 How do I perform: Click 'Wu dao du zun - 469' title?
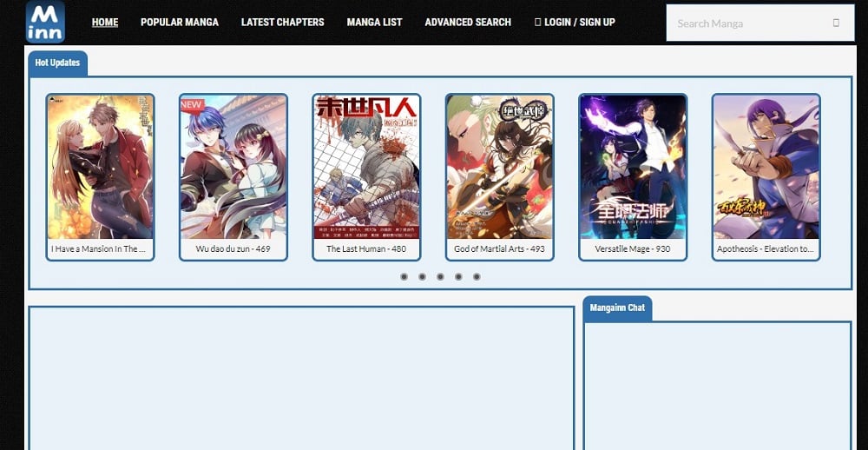233,248
